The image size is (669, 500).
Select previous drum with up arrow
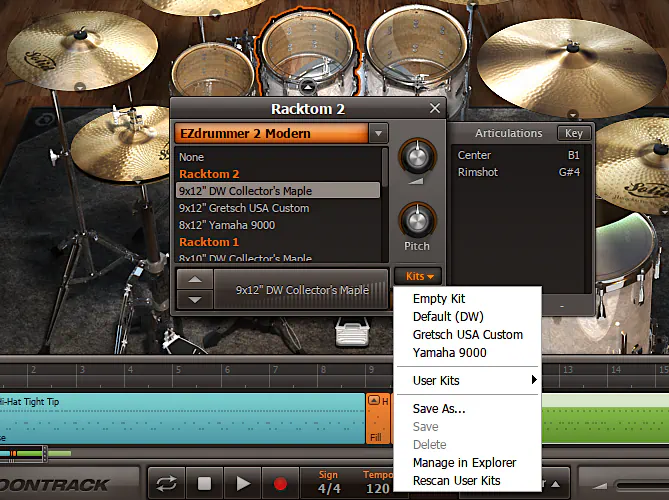tap(195, 279)
